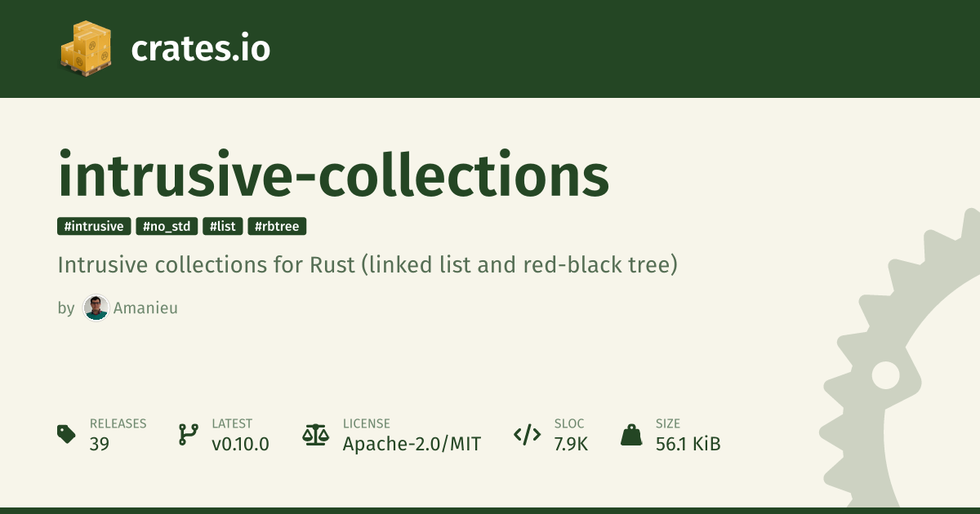This screenshot has width=980, height=514.
Task: Click the v0.10.0 latest version
Action: [240, 444]
